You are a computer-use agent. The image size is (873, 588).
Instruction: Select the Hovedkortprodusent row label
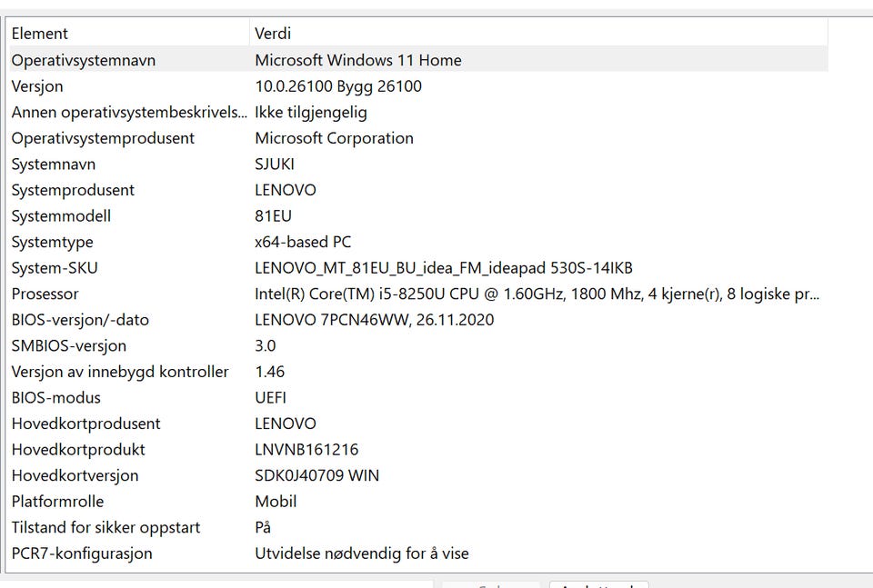(85, 424)
